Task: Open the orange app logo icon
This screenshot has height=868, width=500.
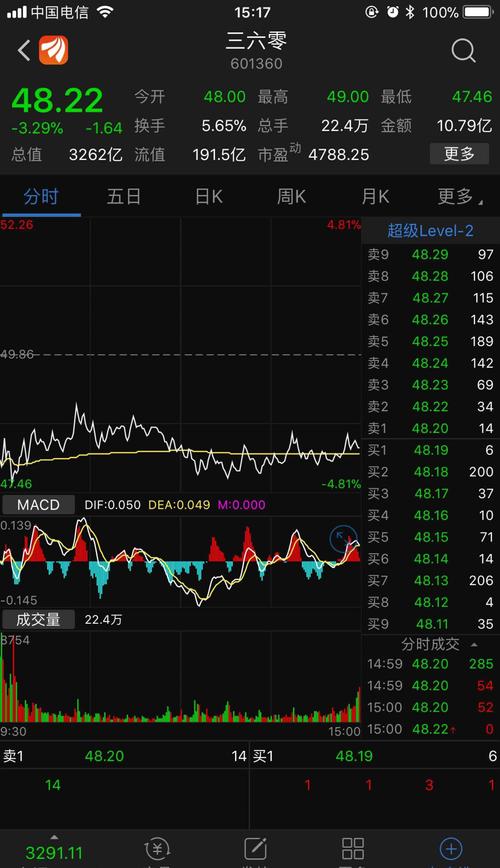Action: tap(54, 50)
